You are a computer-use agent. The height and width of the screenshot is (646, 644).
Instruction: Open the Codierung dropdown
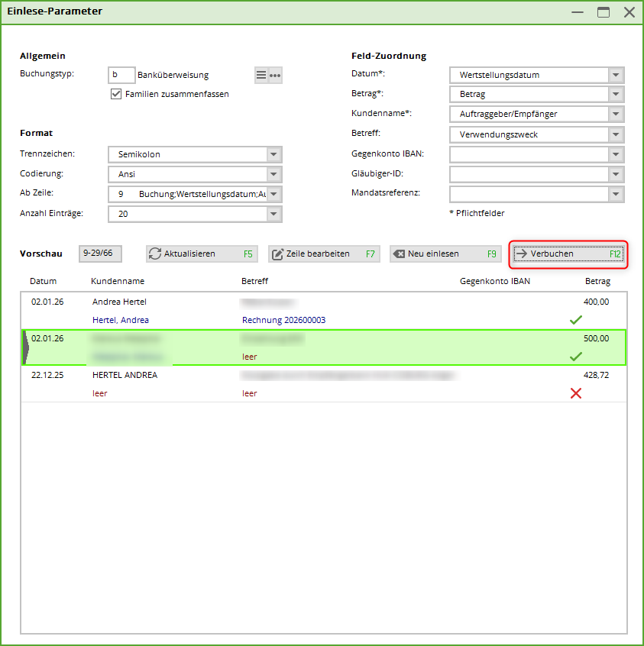point(274,174)
